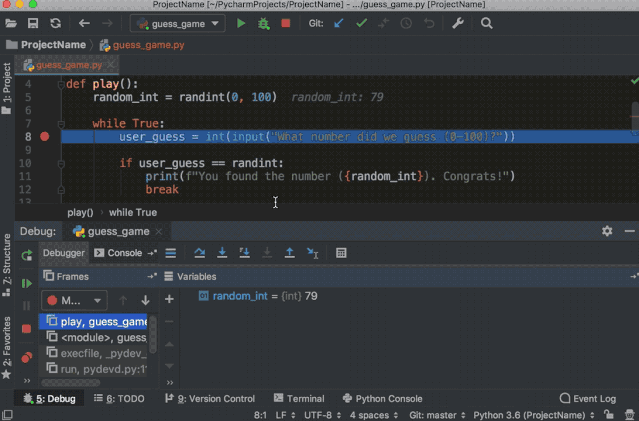Open thread selector dropdown M...
The width and height of the screenshot is (639, 421).
click(74, 301)
